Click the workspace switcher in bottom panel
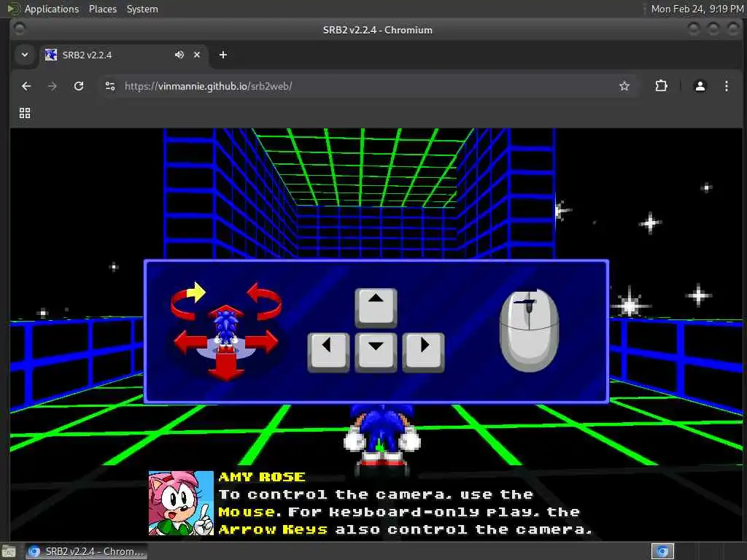Viewport: 747px width, 560px height. pos(662,551)
